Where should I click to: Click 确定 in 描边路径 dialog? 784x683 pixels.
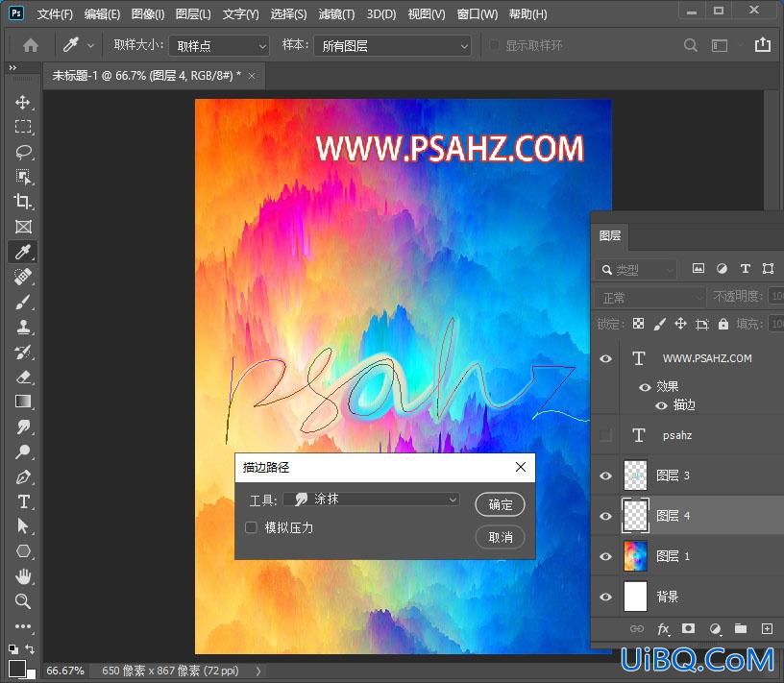tap(500, 504)
